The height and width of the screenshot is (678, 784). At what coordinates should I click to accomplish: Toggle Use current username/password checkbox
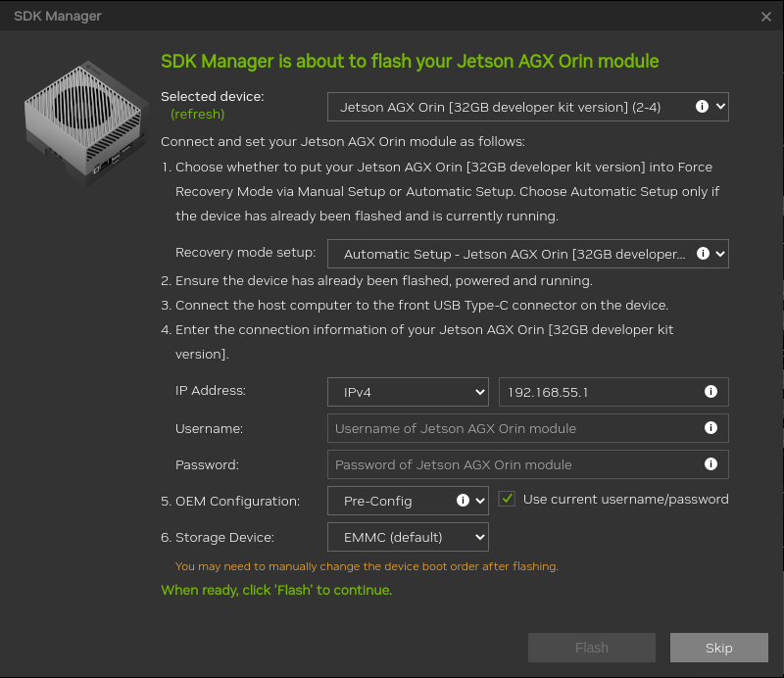507,499
